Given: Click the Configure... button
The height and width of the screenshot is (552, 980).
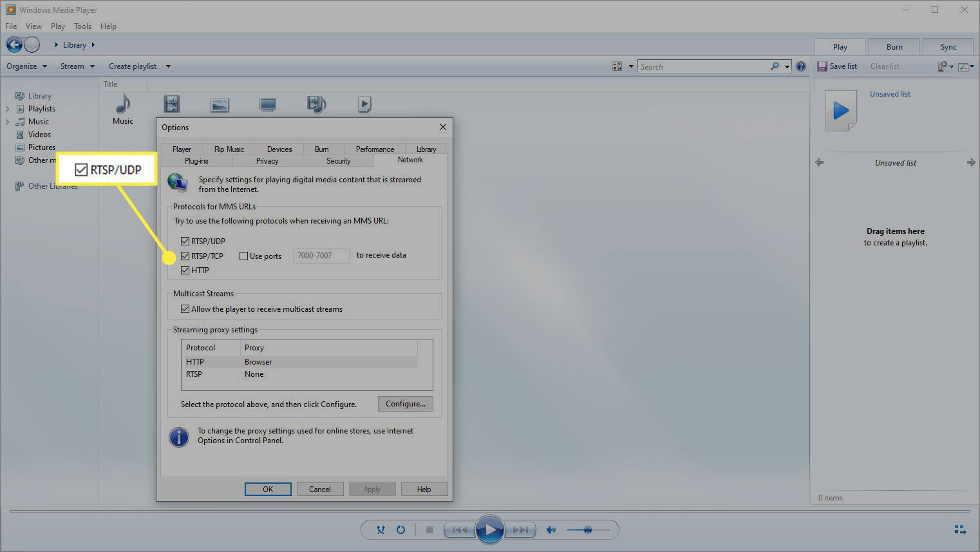Looking at the screenshot, I should click(x=406, y=404).
